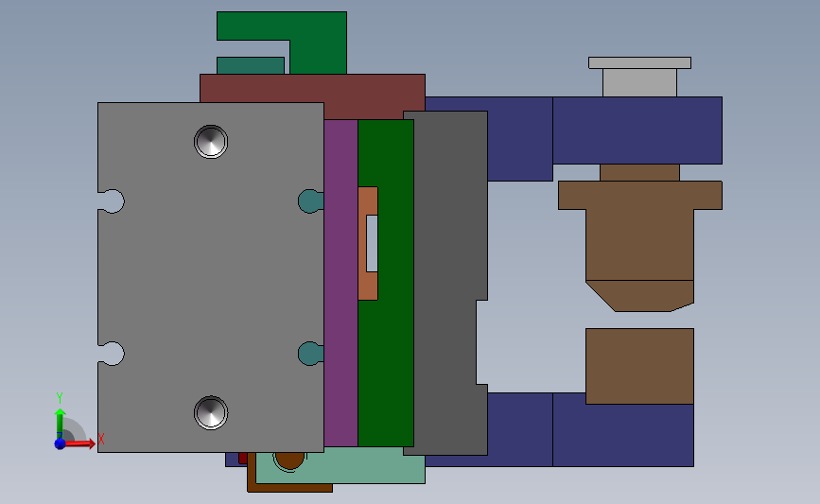Viewport: 820px width, 504px height.
Task: Select the lower navy block beside dark grey plate
Action: point(520,429)
